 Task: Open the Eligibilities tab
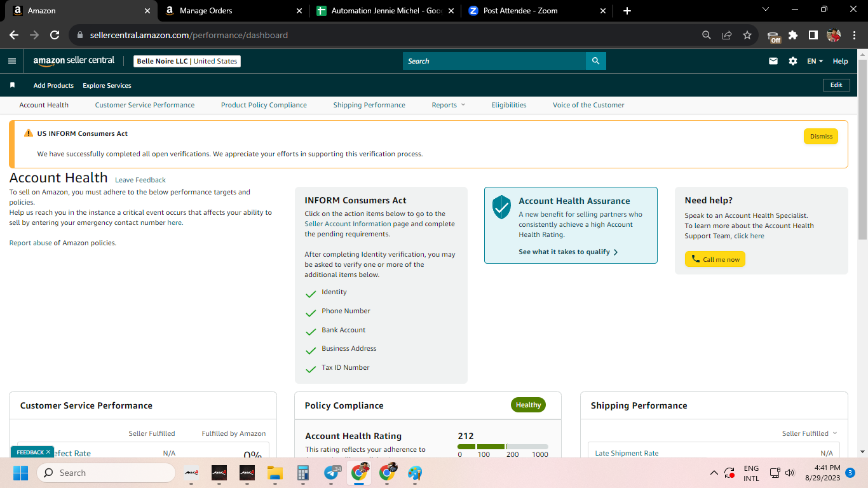click(509, 105)
